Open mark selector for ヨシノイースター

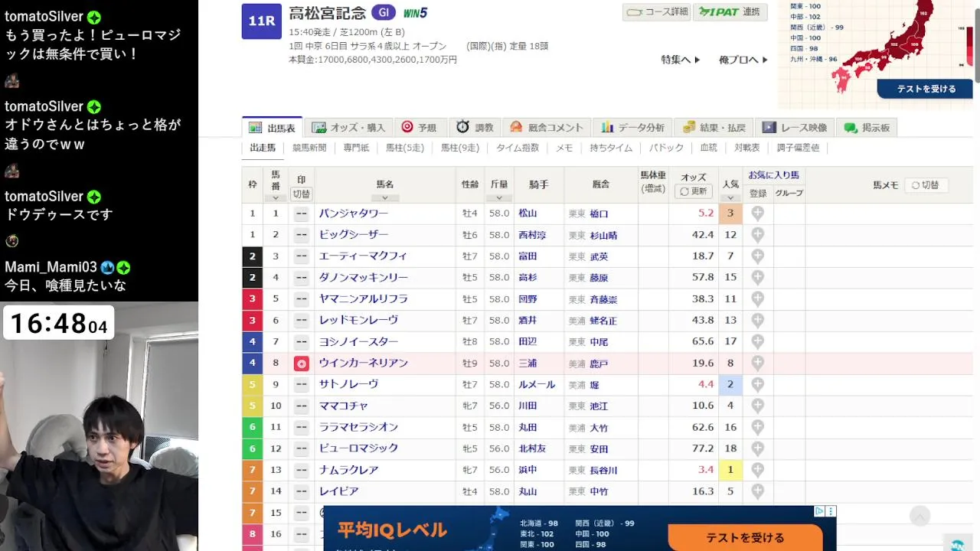point(301,342)
